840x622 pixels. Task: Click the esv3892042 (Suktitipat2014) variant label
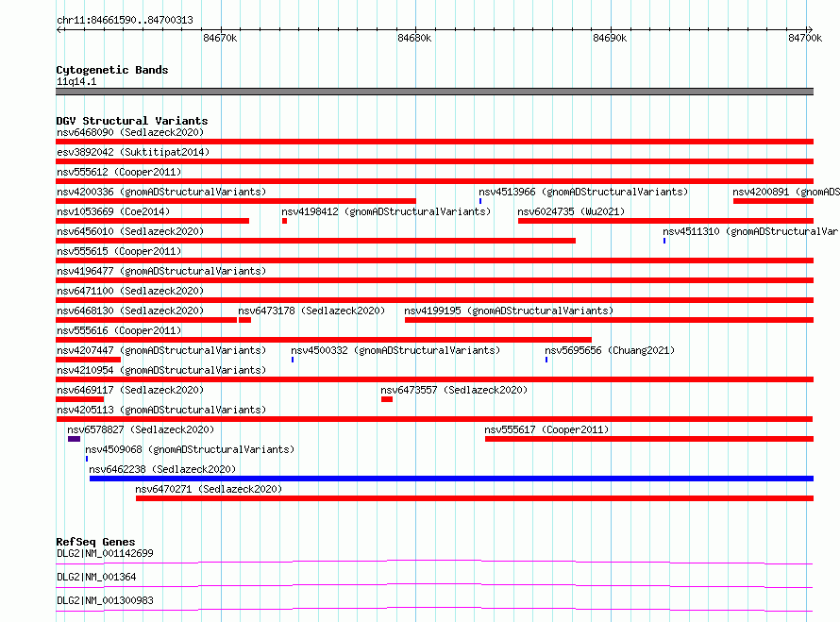pos(133,152)
